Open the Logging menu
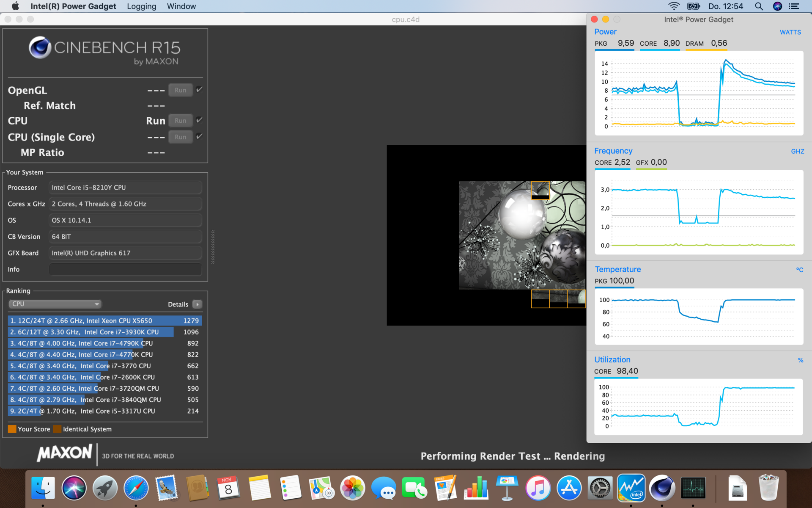 click(141, 6)
